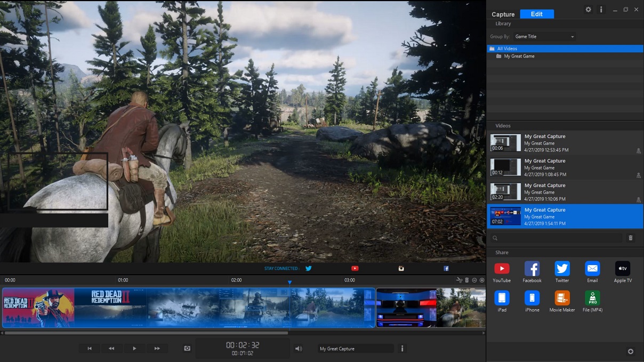644x362 pixels.
Task: Switch to the Edit tab
Action: (537, 14)
